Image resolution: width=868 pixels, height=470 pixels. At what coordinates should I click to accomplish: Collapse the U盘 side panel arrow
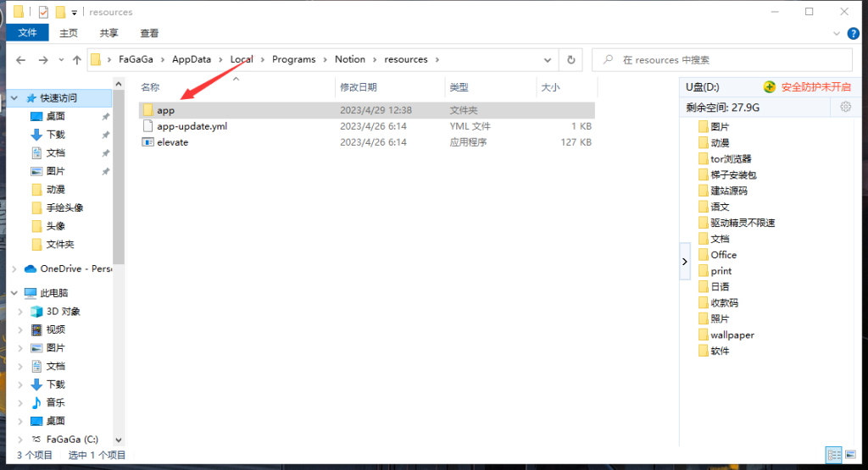[685, 262]
